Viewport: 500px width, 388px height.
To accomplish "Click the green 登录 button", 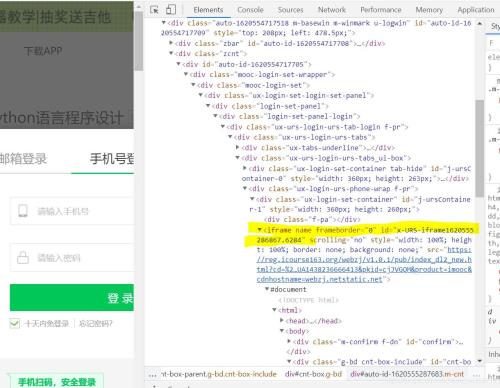I will pyautogui.click(x=72, y=298).
